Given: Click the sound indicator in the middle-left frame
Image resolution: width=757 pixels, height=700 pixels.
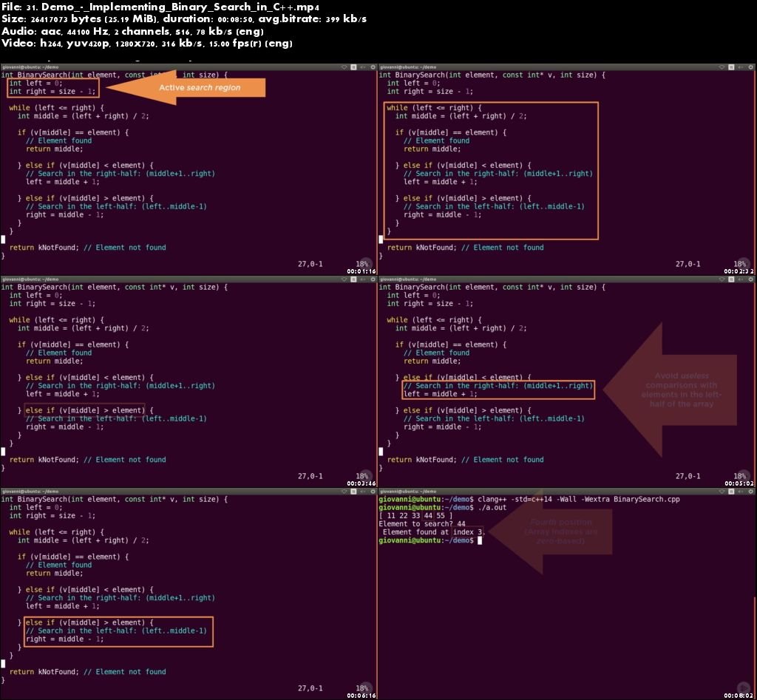Looking at the screenshot, I should [x=363, y=279].
